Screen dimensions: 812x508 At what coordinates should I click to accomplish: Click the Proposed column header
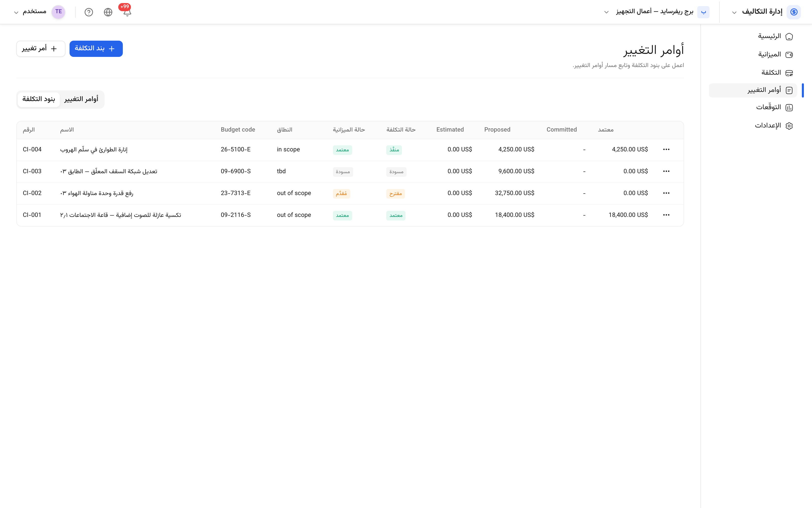(x=497, y=130)
